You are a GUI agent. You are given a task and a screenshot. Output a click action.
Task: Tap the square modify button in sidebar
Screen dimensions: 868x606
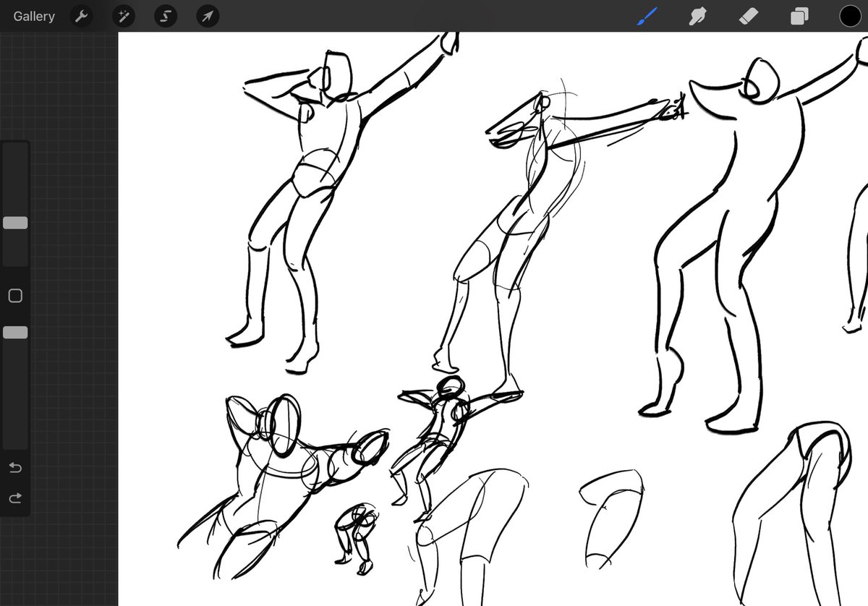pos(15,295)
